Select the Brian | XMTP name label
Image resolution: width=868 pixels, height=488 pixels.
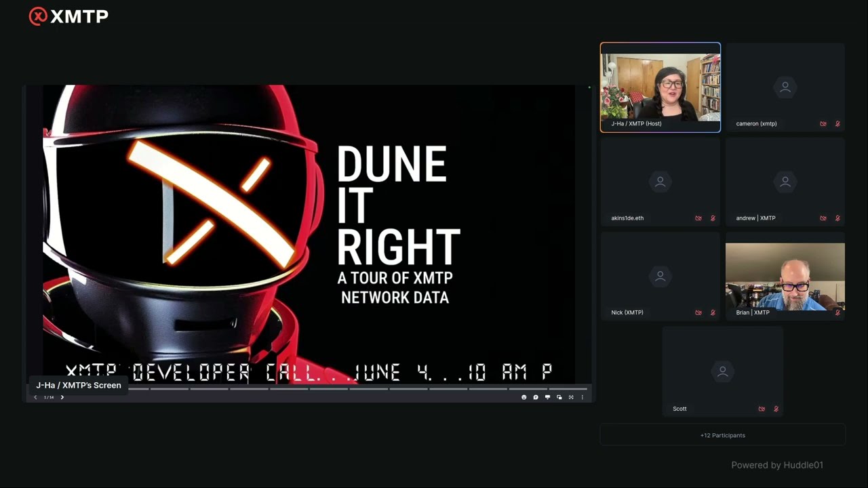(753, 312)
